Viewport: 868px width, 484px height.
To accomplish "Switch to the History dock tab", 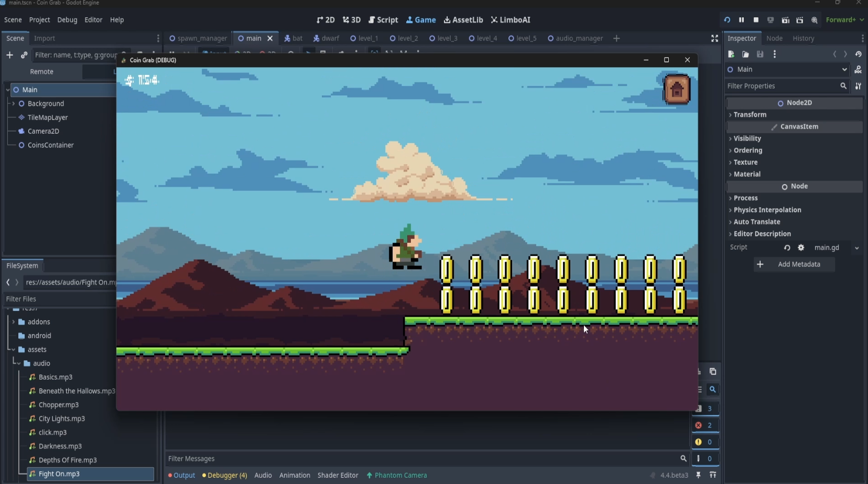I will [x=803, y=38].
